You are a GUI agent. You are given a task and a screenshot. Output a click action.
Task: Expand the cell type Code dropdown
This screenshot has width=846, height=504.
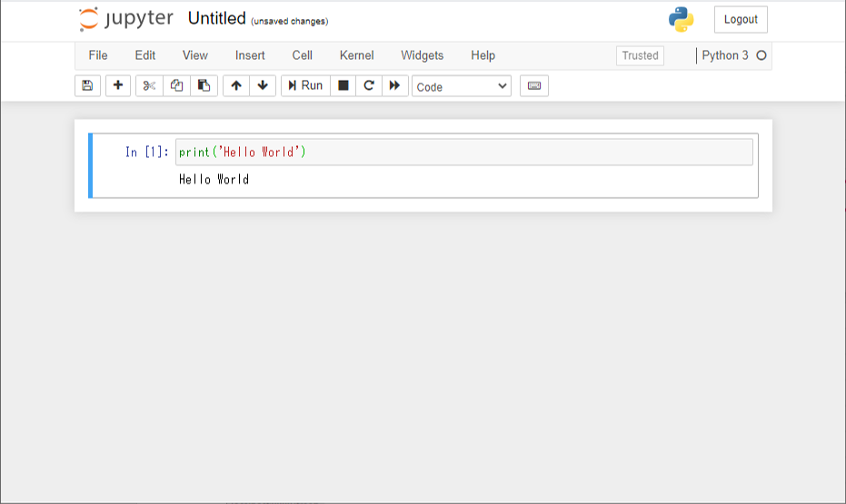[x=462, y=86]
